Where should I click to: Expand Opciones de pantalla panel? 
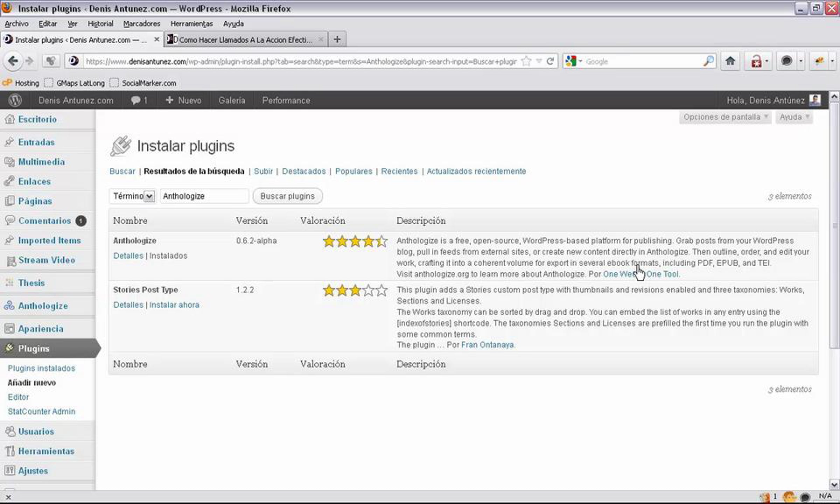pyautogui.click(x=725, y=117)
